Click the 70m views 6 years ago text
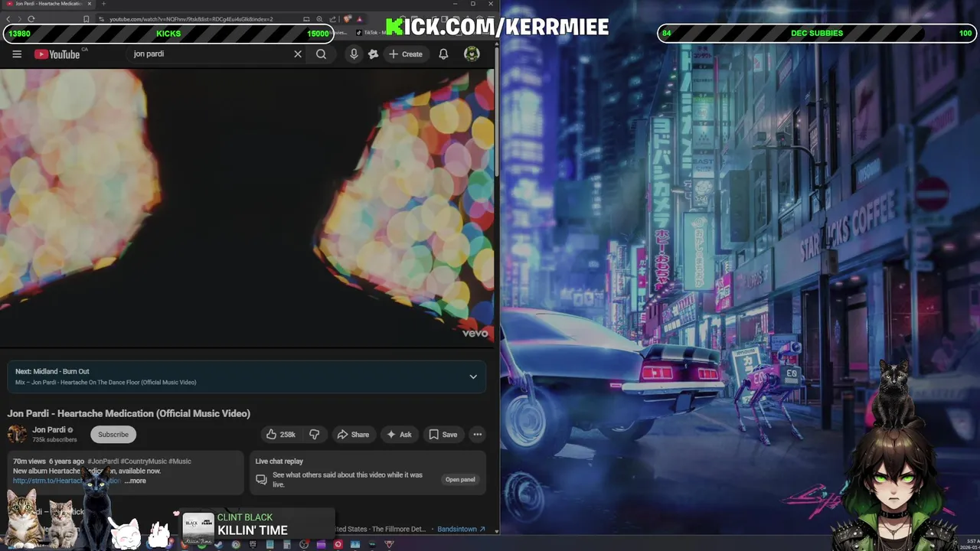 click(x=48, y=461)
